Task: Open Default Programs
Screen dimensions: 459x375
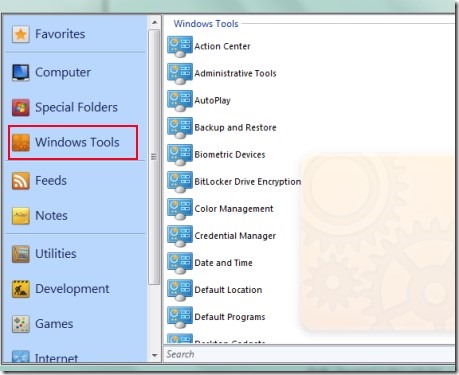Action: (x=230, y=317)
